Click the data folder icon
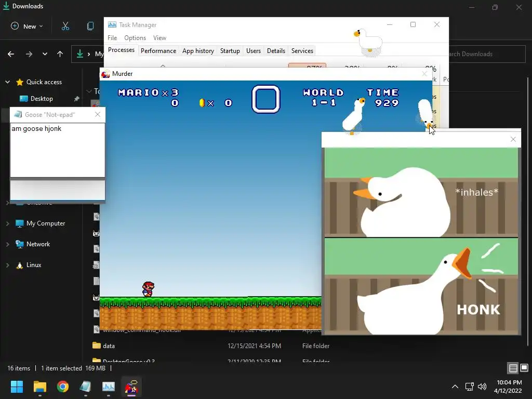Viewport: 532px width, 399px height. [x=97, y=345]
